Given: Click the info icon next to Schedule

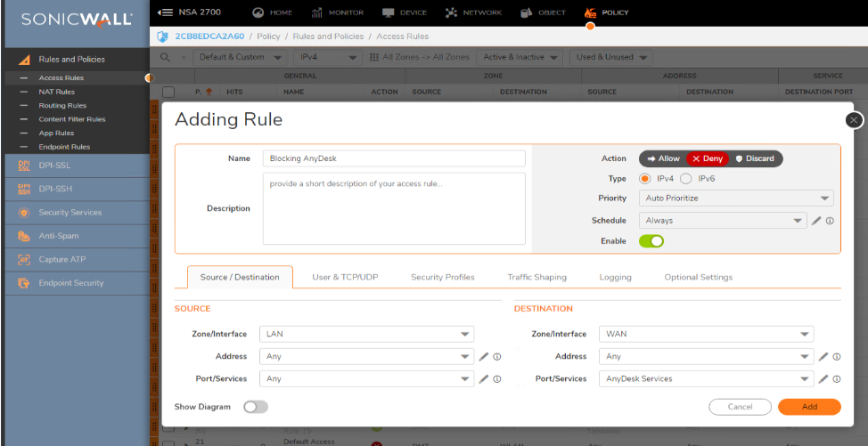Looking at the screenshot, I should 830,221.
